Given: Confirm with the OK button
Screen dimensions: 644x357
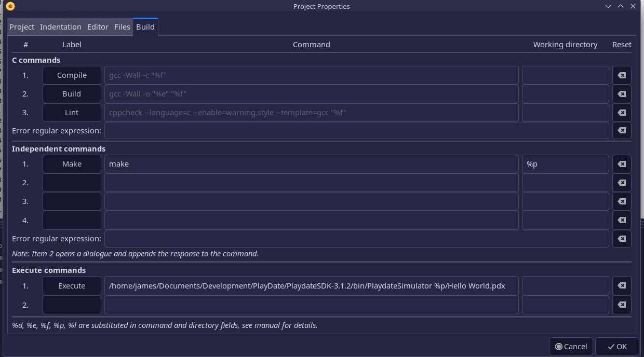Looking at the screenshot, I should [617, 347].
